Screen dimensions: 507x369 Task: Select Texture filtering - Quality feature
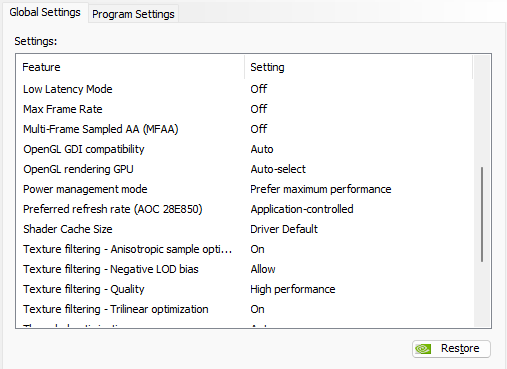point(84,289)
